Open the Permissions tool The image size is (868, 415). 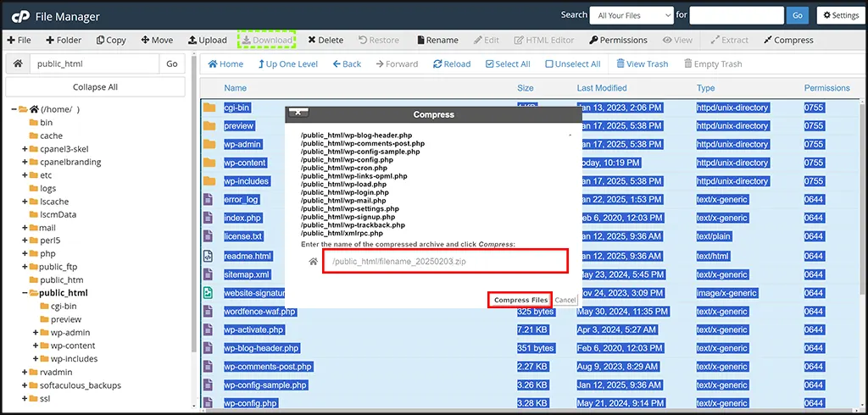(x=618, y=40)
